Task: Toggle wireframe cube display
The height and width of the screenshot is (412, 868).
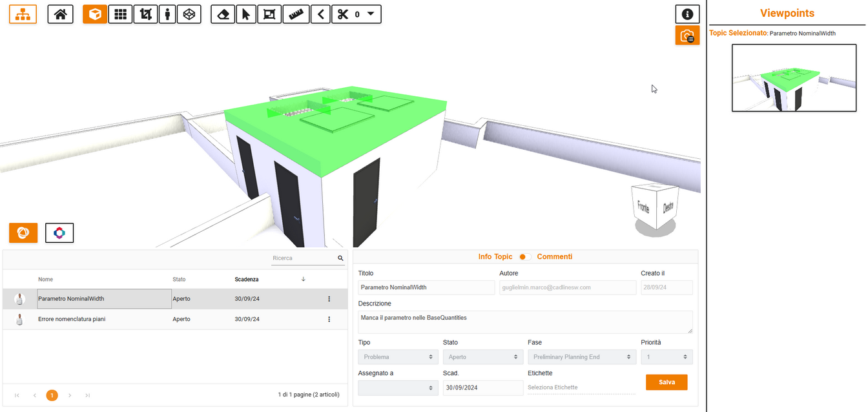Action: (189, 14)
